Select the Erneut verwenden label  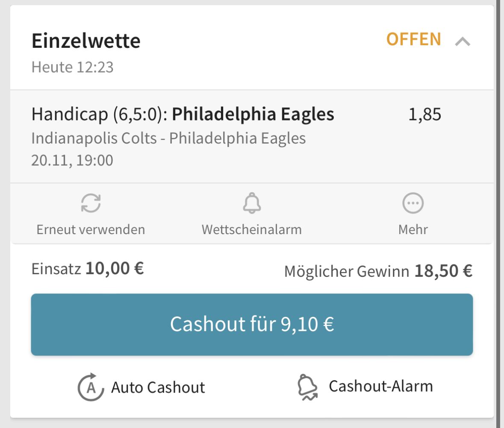pos(91,229)
